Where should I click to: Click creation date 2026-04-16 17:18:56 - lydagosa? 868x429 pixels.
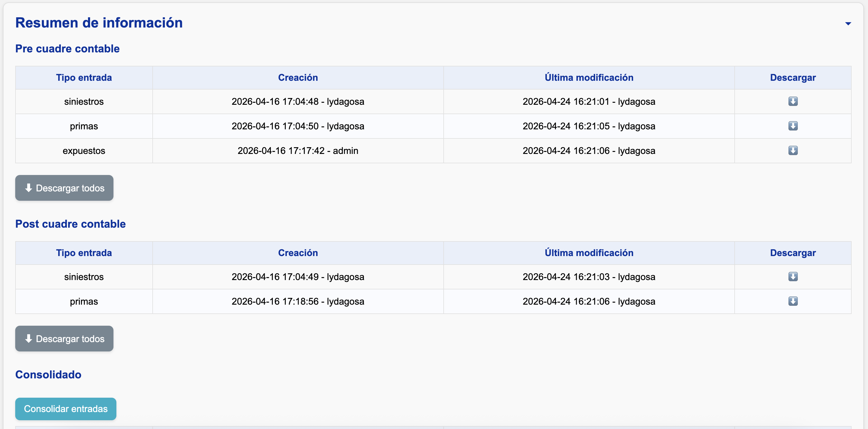point(298,301)
